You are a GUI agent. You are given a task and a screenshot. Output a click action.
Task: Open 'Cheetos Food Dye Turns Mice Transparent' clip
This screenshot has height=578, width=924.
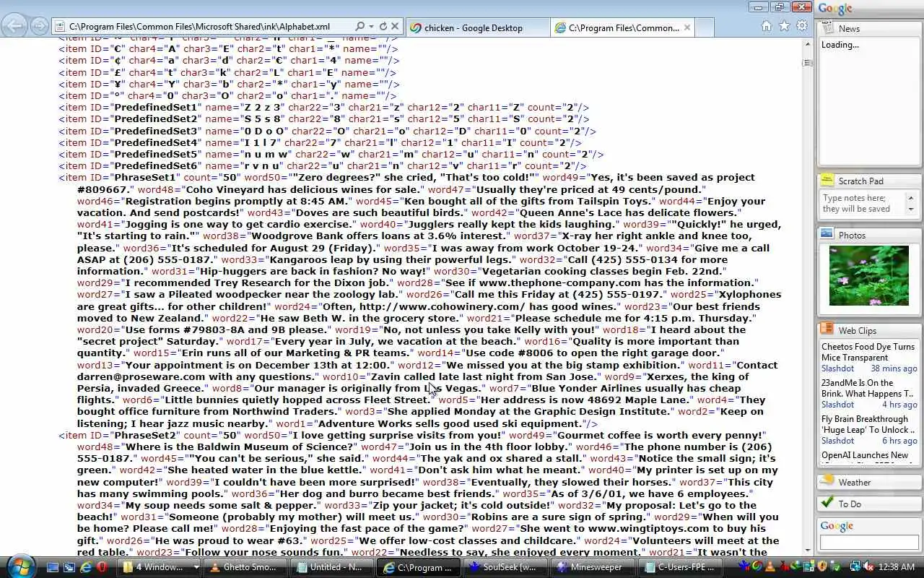click(868, 352)
